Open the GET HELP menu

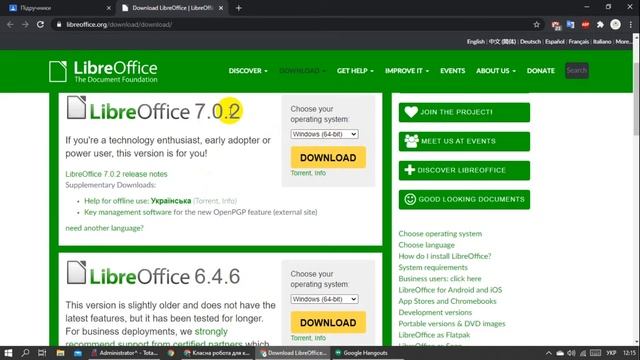(355, 71)
